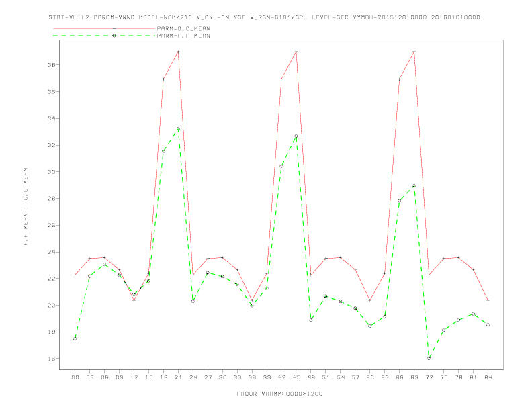Viewport: 532px width, 411px height.
Task: Click x-axis forecast hour label 36
Action: coord(252,377)
